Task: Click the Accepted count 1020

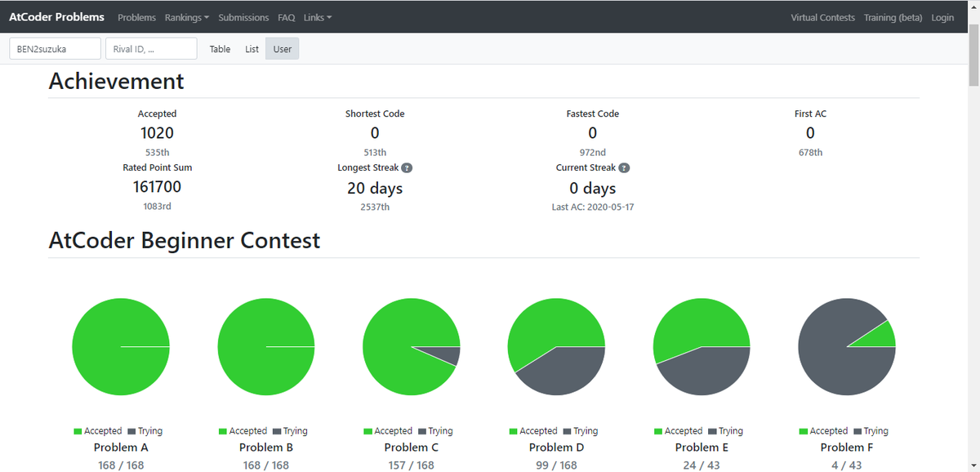Action: (157, 133)
